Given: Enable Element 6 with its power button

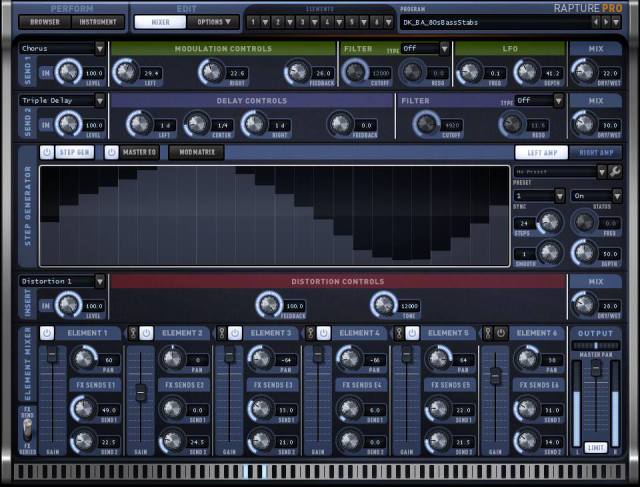Looking at the screenshot, I should pos(501,333).
